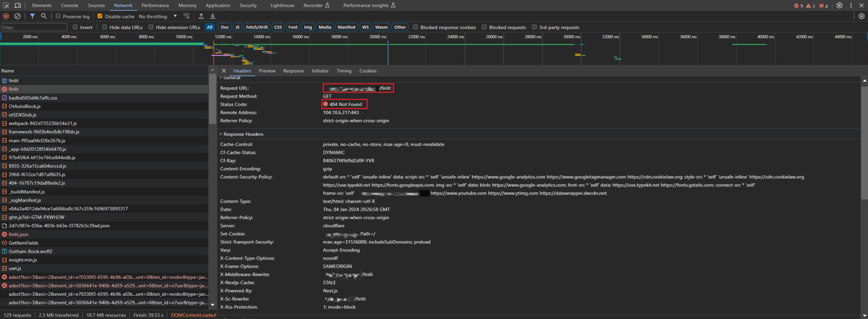Screen dimensions: 868x319
Task: Click the DOMContentLoaded status link
Action: click(x=193, y=315)
